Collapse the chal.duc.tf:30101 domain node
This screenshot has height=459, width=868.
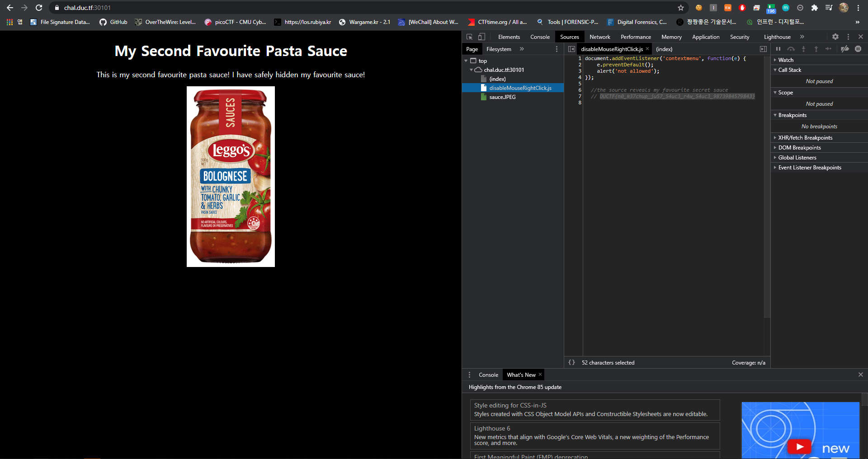(x=471, y=70)
